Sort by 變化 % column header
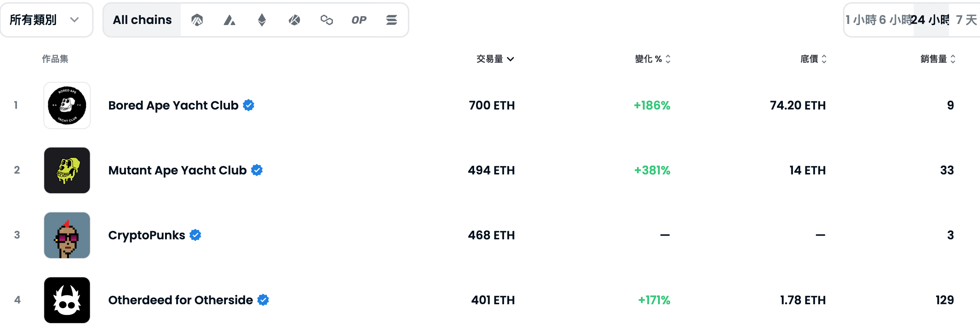 [652, 59]
